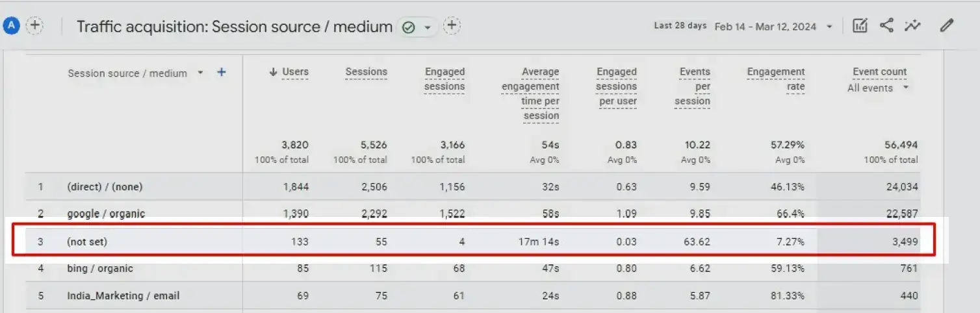Add filter using plus icon beside title
Image resolution: width=980 pixels, height=313 pixels.
tap(452, 26)
